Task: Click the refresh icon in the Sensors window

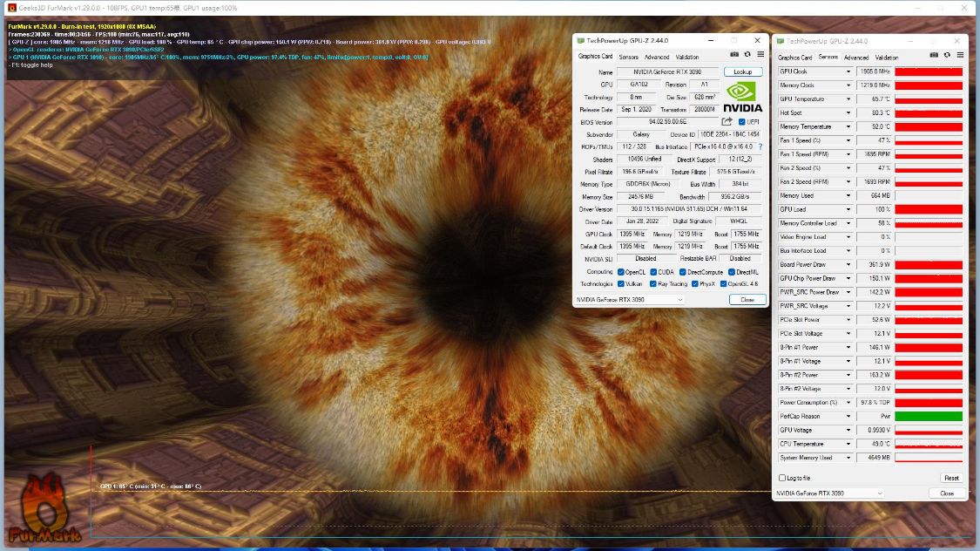Action: [946, 55]
